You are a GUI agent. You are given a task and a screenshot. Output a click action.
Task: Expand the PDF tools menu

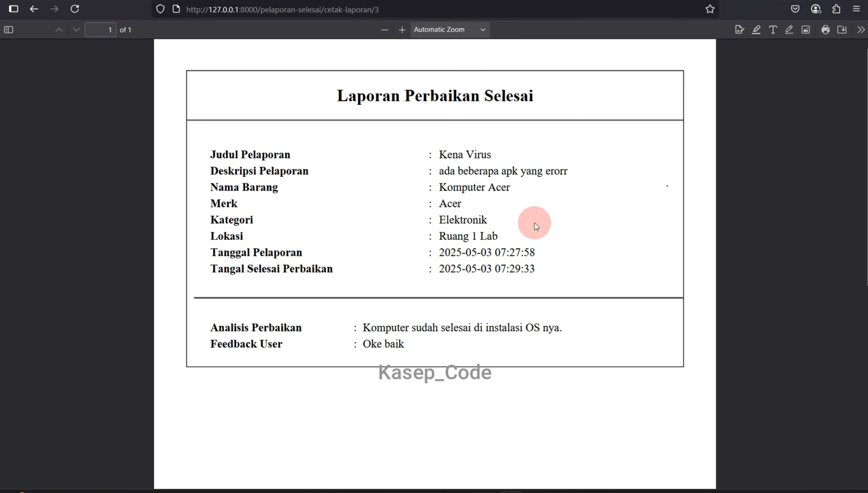coord(861,30)
